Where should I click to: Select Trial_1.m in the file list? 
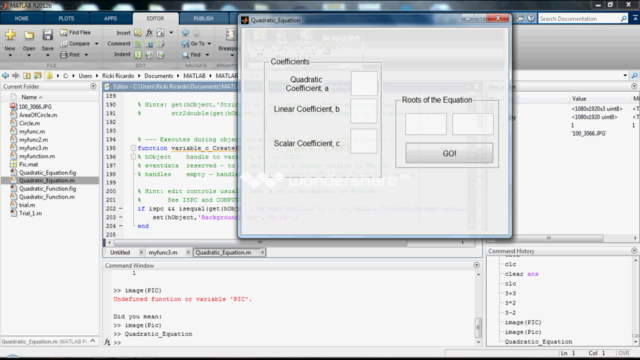30,213
